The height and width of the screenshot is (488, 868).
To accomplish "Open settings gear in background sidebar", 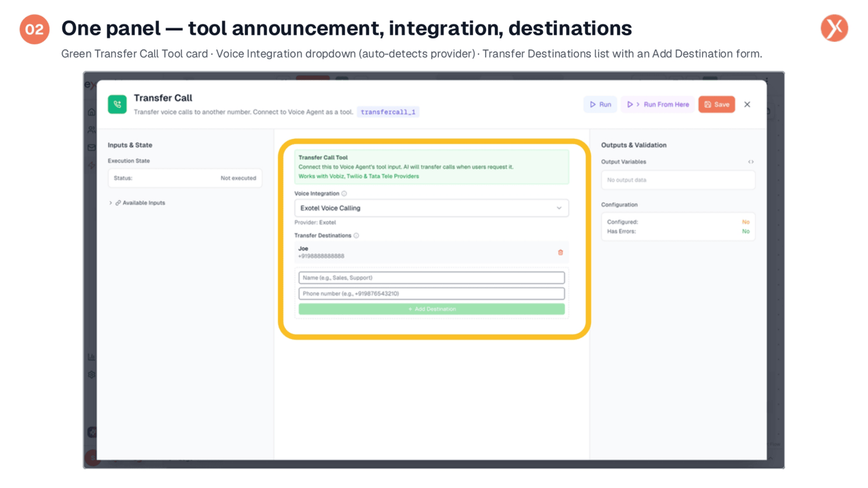I will 92,375.
